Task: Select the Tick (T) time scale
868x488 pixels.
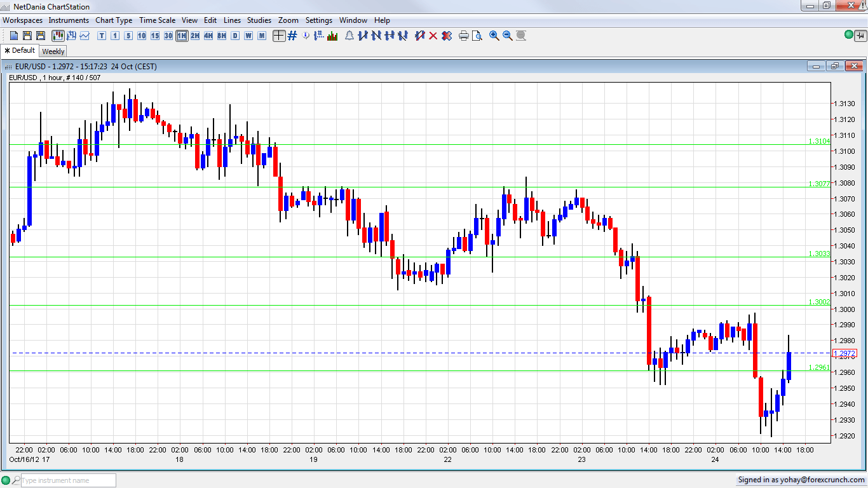Action: point(102,36)
